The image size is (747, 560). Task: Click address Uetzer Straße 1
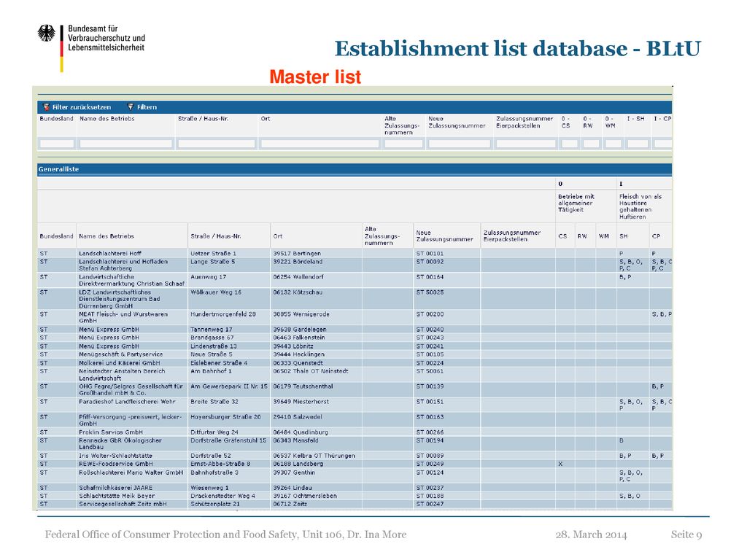coord(214,253)
